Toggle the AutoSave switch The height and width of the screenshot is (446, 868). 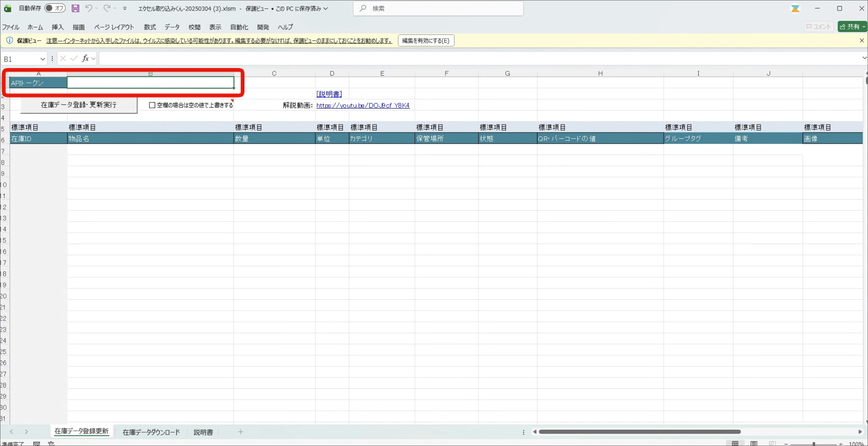pyautogui.click(x=55, y=8)
